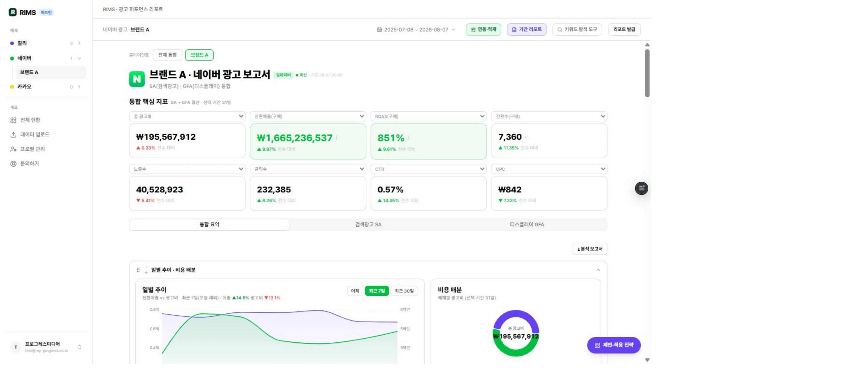Click the 232,385 클릭수 card
868x368 pixels.
click(x=308, y=194)
